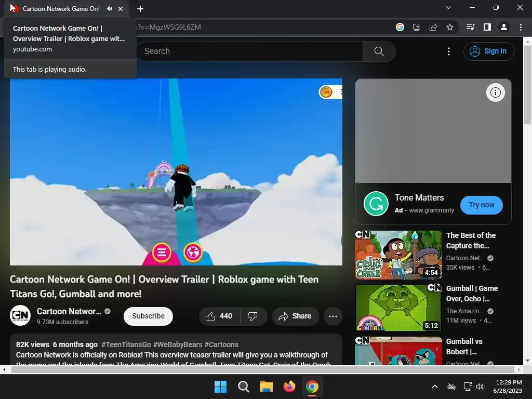Open Gumball vs Bobert thumbnail
Viewport: 532px width, 399px height.
coord(398,351)
